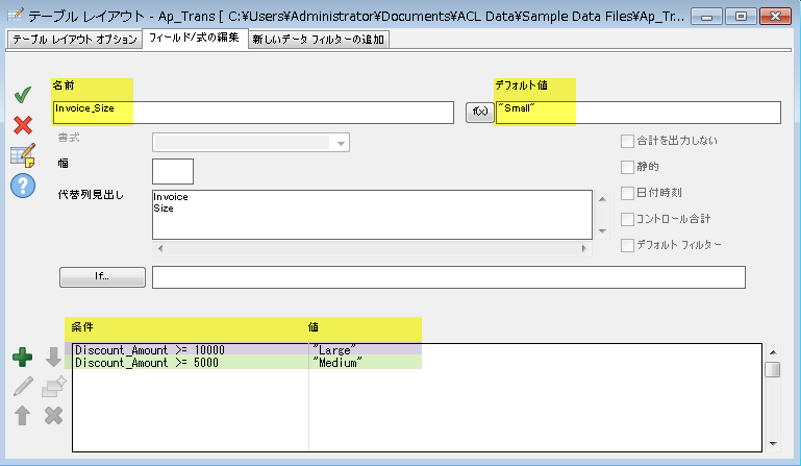This screenshot has height=466, width=801.
Task: Open the 書式 format dropdown
Action: (342, 143)
